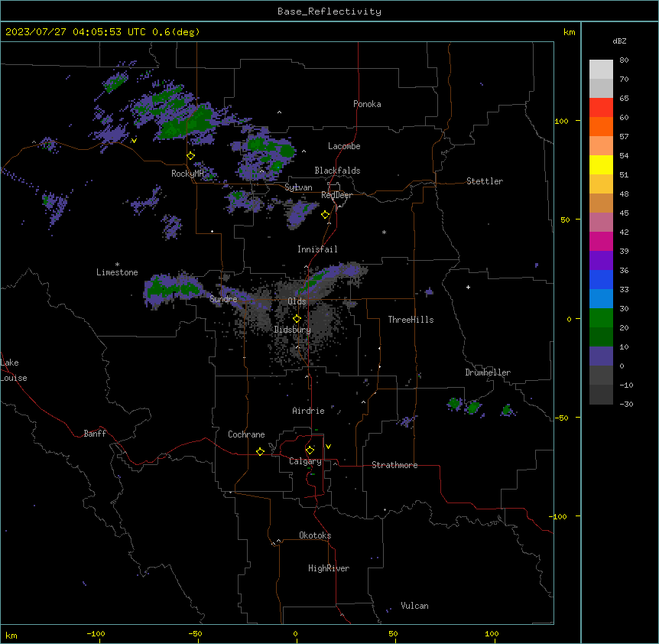Click the yellow diamond marker southeast of RedDeer
This screenshot has width=659, height=644.
coord(326,215)
